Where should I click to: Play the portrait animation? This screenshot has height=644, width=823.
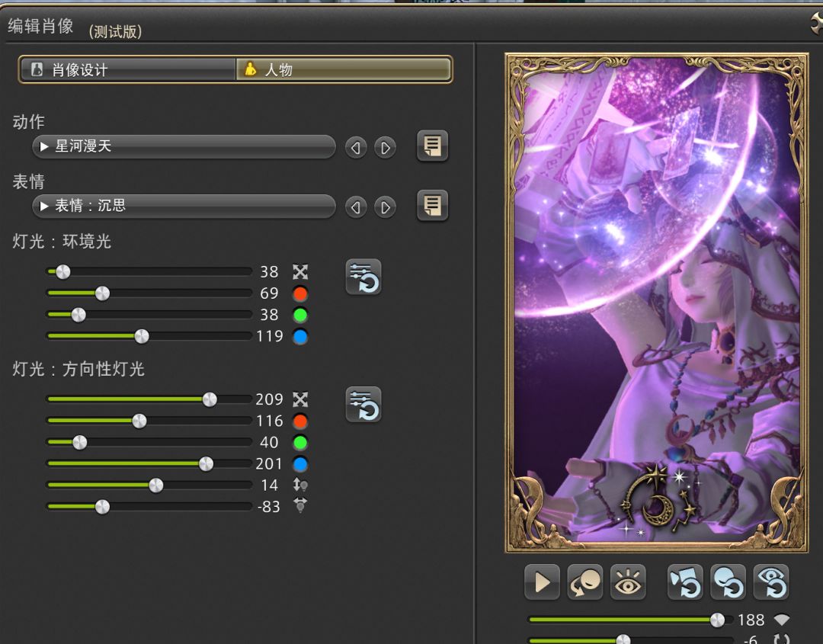click(543, 582)
